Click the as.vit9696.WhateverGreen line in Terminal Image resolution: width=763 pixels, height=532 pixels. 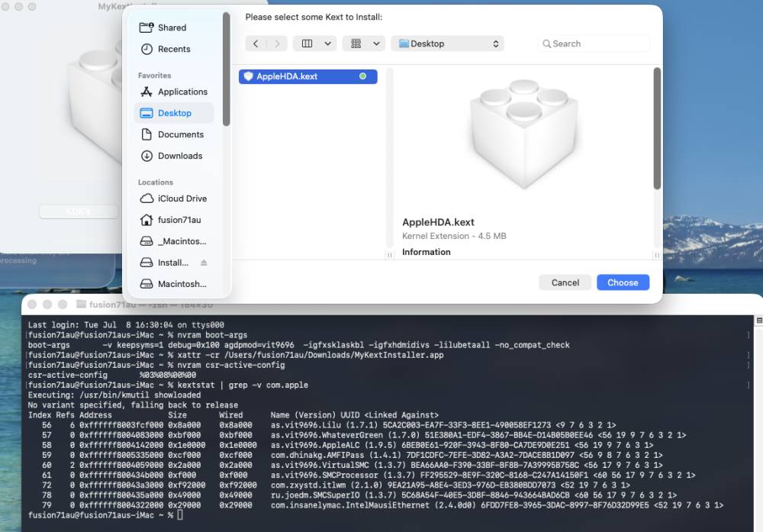pos(357,435)
